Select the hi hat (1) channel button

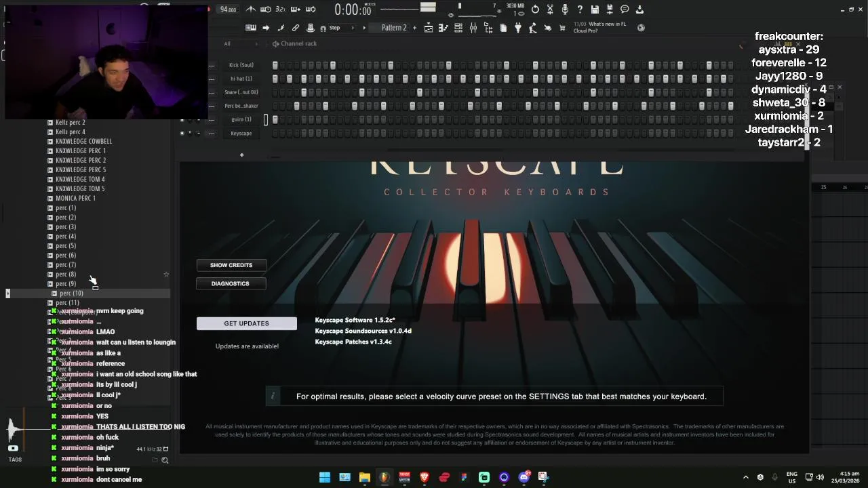(241, 79)
